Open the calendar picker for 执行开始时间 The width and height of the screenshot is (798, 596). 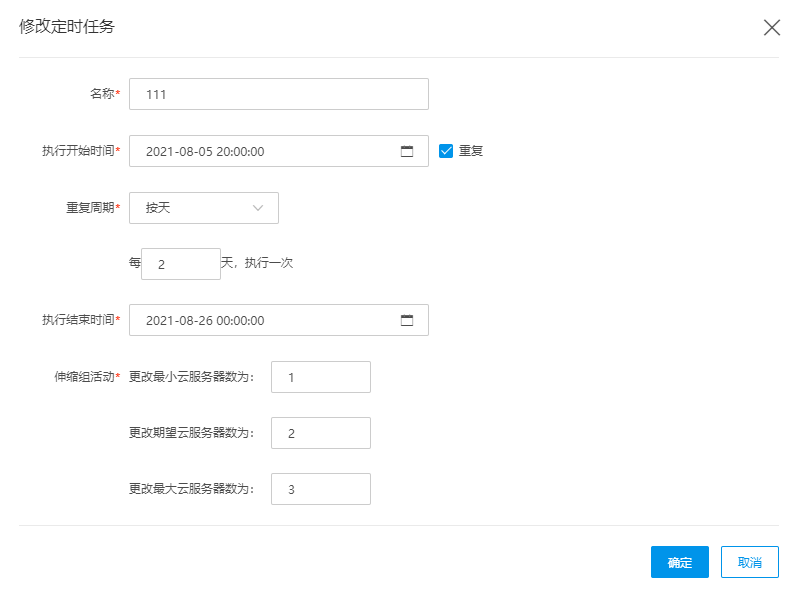pos(407,151)
